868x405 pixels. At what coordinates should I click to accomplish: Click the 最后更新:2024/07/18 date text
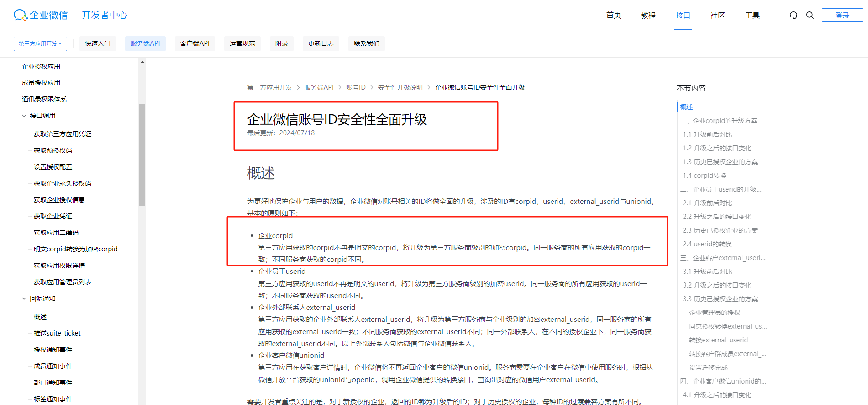click(281, 133)
